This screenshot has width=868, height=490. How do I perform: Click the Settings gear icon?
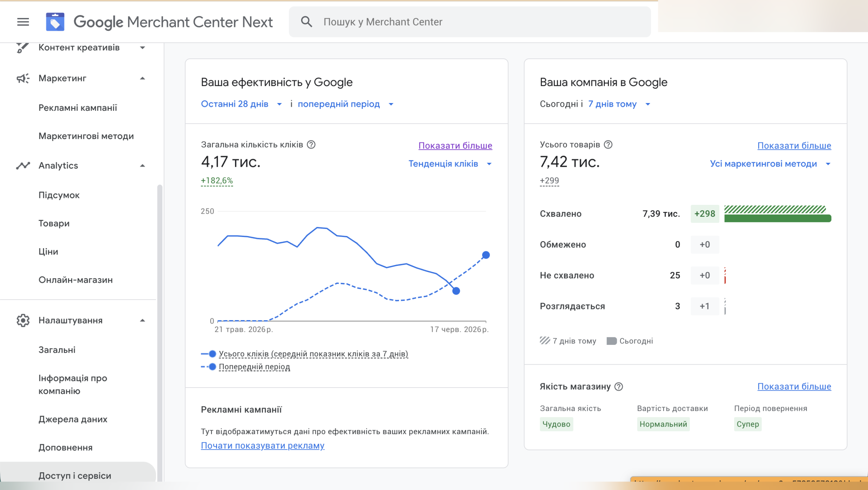[x=23, y=320]
